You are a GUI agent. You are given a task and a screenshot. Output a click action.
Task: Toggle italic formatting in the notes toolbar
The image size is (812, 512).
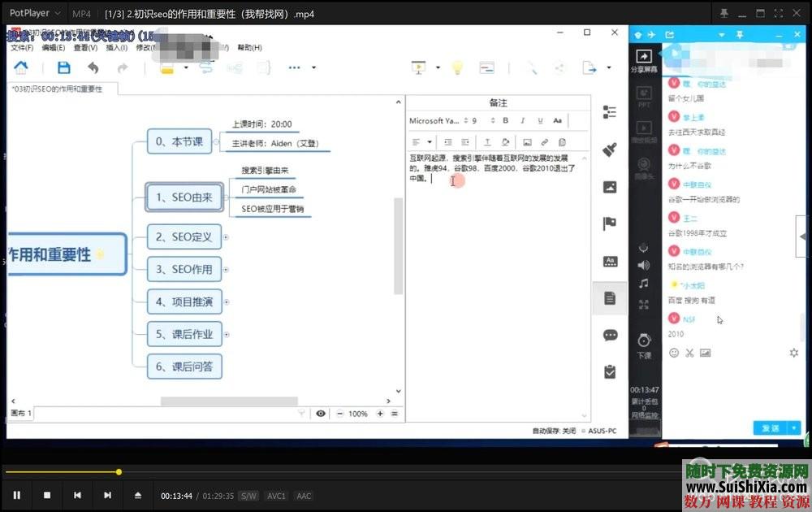[523, 120]
